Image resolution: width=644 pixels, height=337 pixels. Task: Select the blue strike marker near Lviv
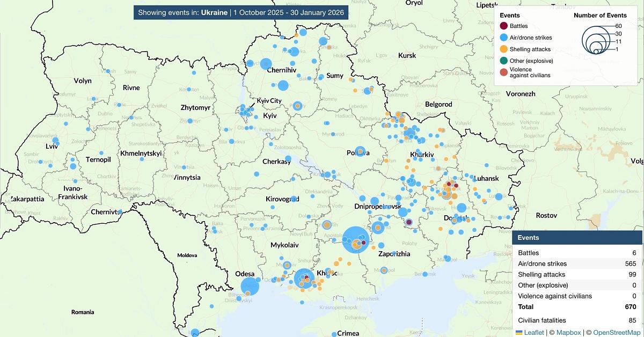[x=55, y=141]
